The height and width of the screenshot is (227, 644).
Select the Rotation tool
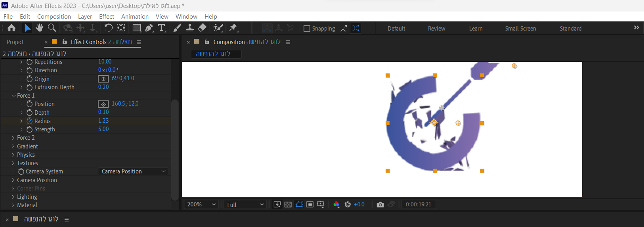(108, 28)
